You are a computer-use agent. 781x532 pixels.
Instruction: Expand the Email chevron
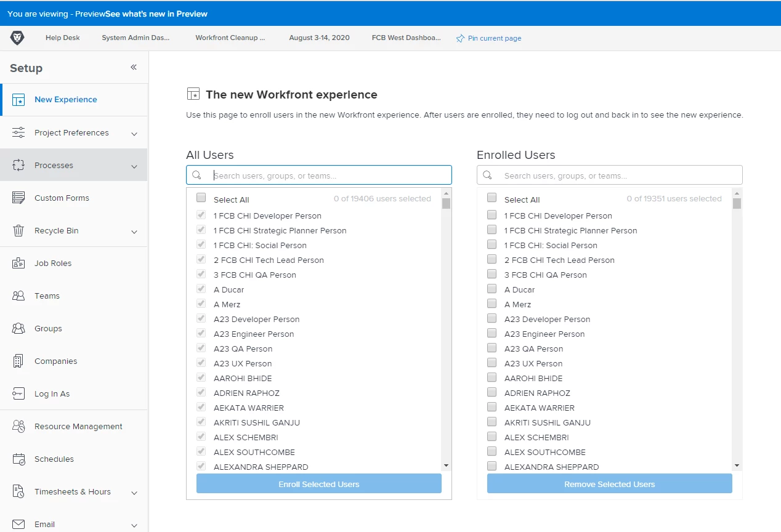134,525
